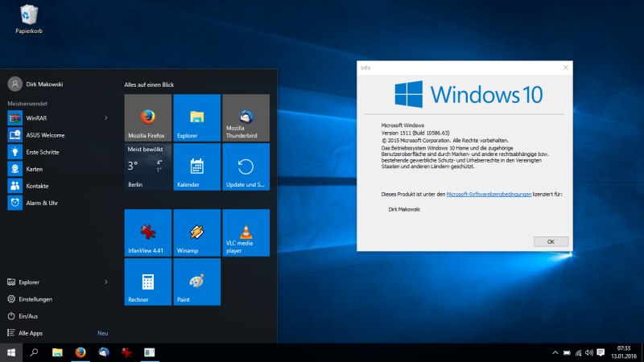Launch the IrfanView 4.41 tile
This screenshot has height=362, width=644.
click(x=148, y=232)
